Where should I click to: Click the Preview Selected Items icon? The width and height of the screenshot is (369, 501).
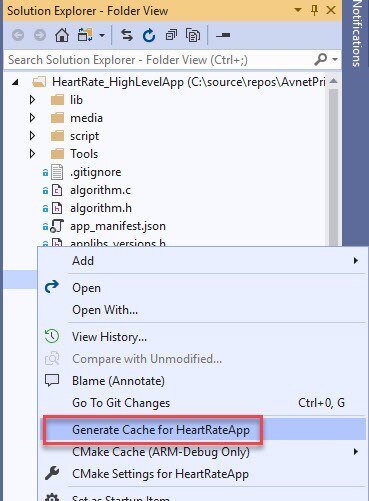[x=223, y=35]
